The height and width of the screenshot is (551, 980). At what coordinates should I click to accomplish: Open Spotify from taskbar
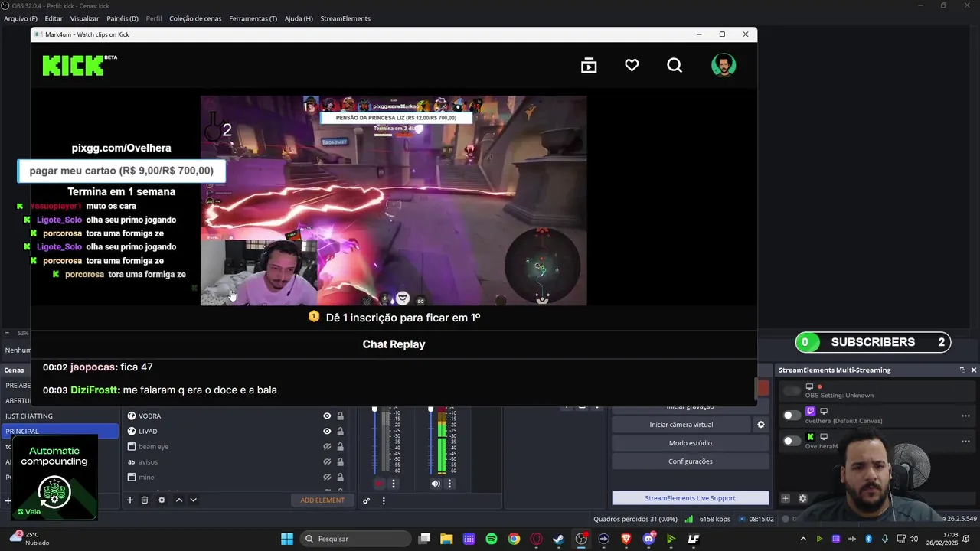[492, 539]
